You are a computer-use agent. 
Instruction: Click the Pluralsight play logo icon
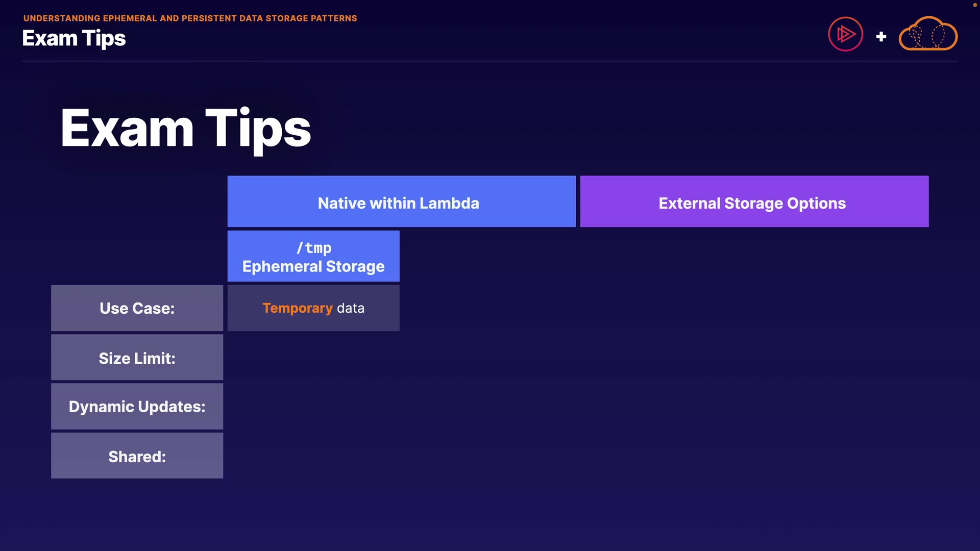pyautogui.click(x=845, y=34)
